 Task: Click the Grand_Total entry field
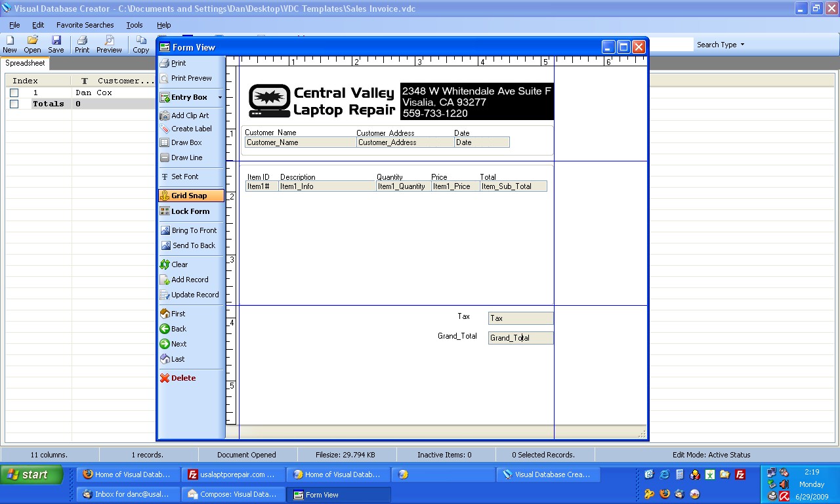pos(521,338)
